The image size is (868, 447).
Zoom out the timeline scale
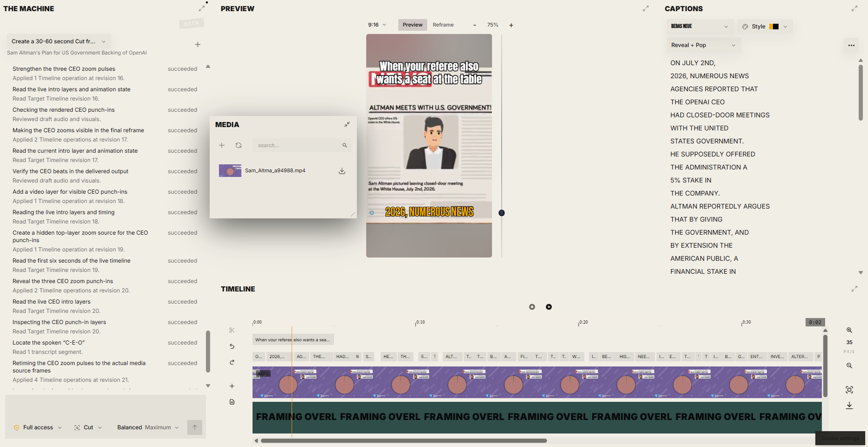pyautogui.click(x=849, y=366)
